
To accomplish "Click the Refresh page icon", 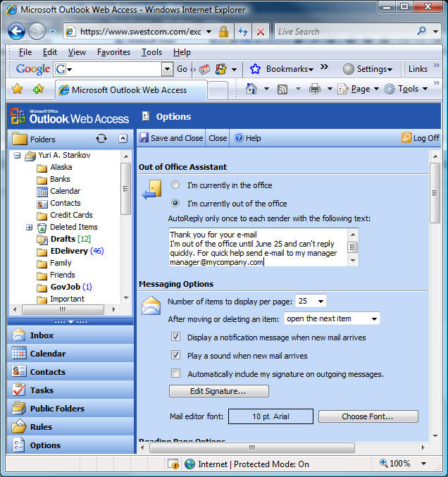I will pyautogui.click(x=243, y=31).
